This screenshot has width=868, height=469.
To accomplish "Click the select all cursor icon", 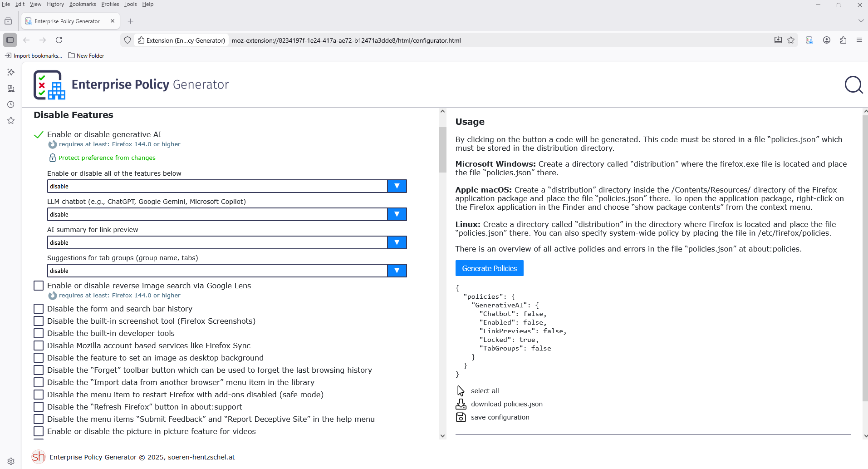I will (461, 391).
